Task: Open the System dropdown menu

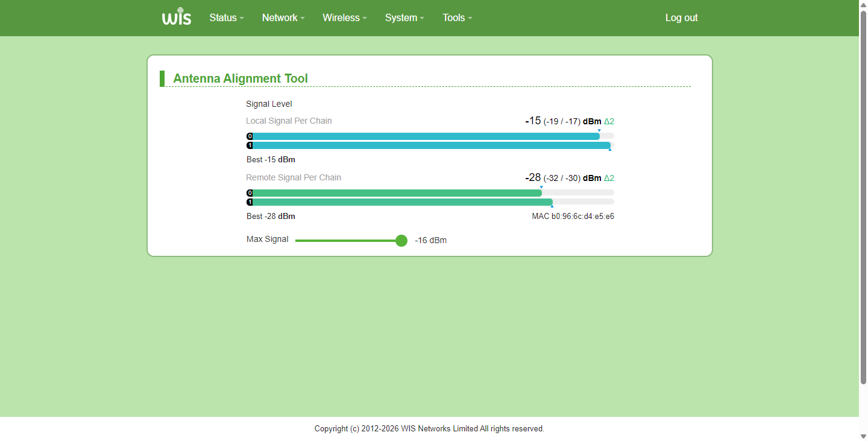Action: [404, 18]
